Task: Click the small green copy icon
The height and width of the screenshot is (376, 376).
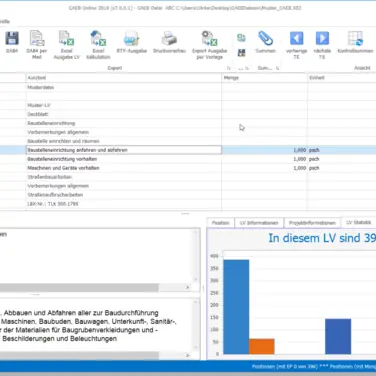Action: click(x=241, y=38)
